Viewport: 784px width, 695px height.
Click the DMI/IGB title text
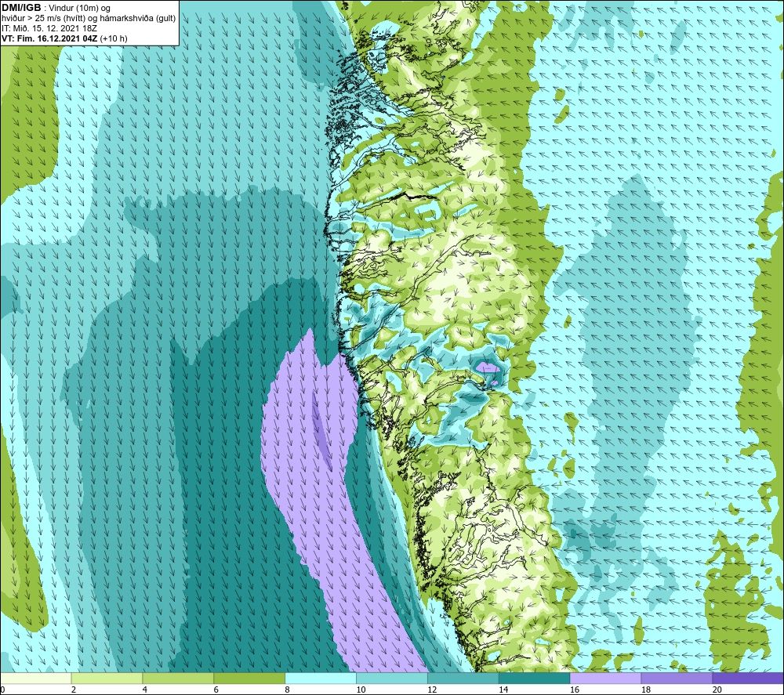pyautogui.click(x=21, y=8)
